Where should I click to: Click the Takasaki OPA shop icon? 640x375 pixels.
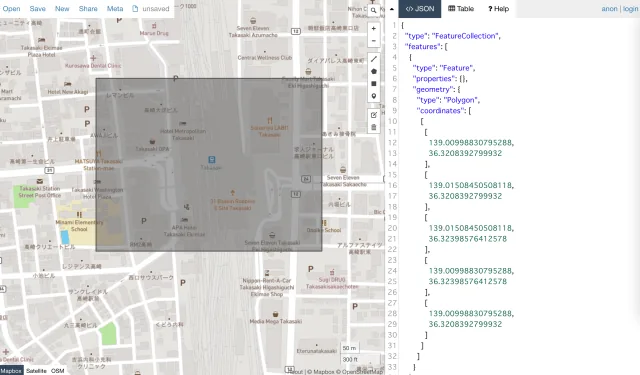pyautogui.click(x=152, y=142)
